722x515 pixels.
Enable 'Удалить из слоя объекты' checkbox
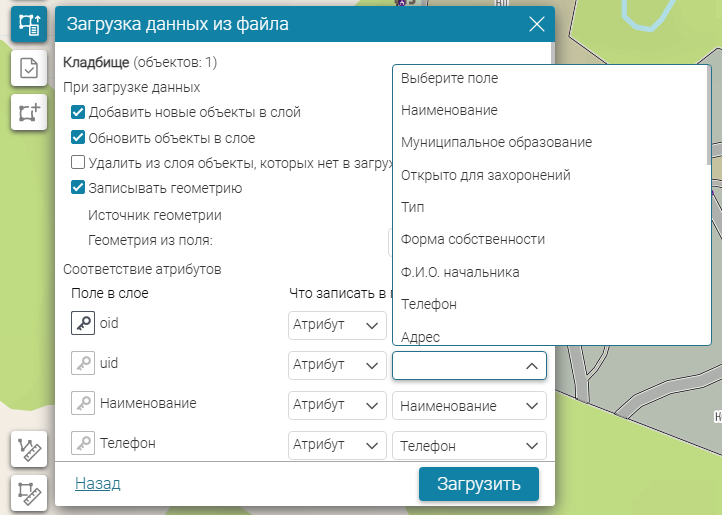(x=78, y=162)
